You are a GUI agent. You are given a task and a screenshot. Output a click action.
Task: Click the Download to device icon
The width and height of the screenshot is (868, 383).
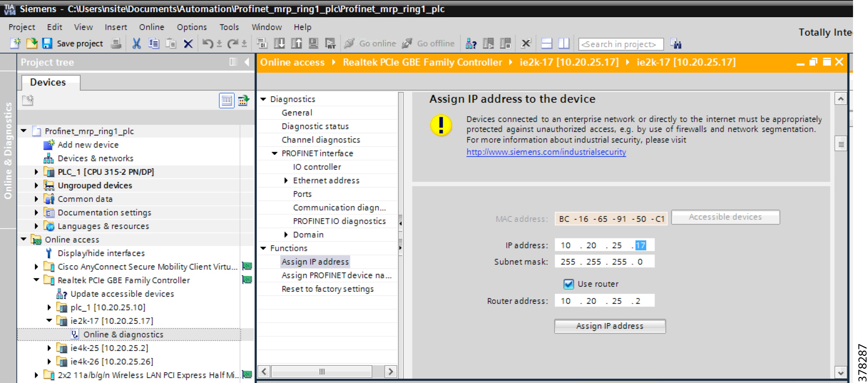coord(279,44)
